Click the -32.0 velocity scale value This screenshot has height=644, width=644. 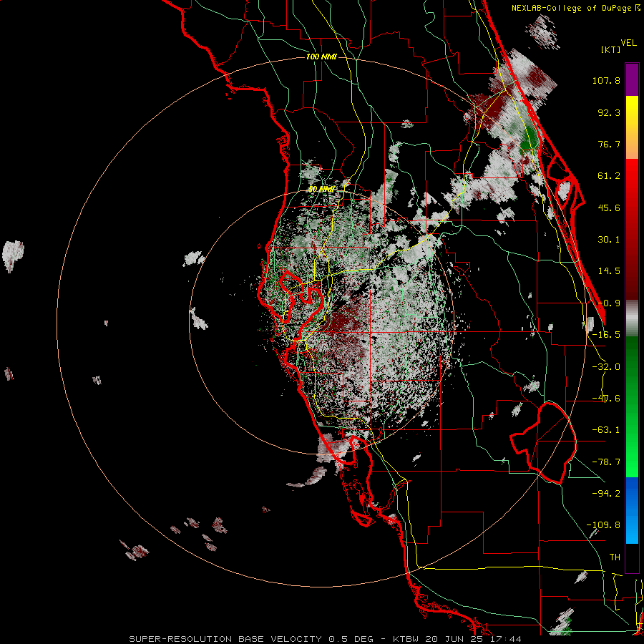pyautogui.click(x=606, y=367)
